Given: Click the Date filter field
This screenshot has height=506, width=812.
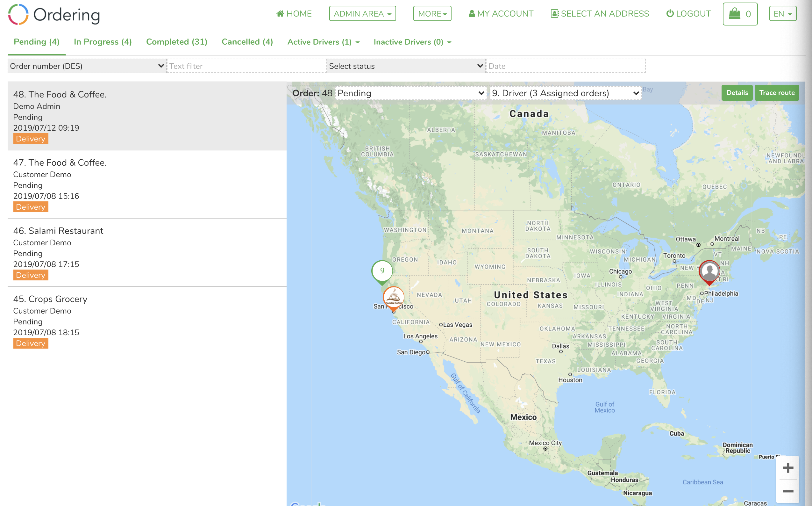Looking at the screenshot, I should click(566, 66).
